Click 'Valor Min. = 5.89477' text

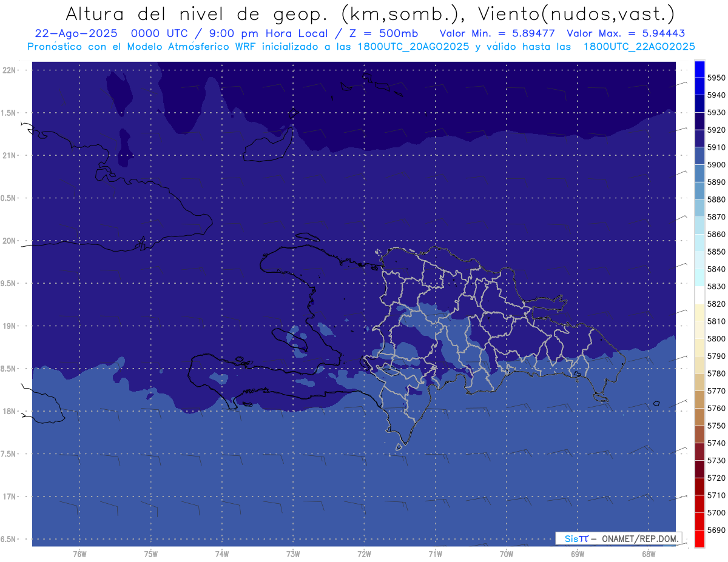click(497, 33)
